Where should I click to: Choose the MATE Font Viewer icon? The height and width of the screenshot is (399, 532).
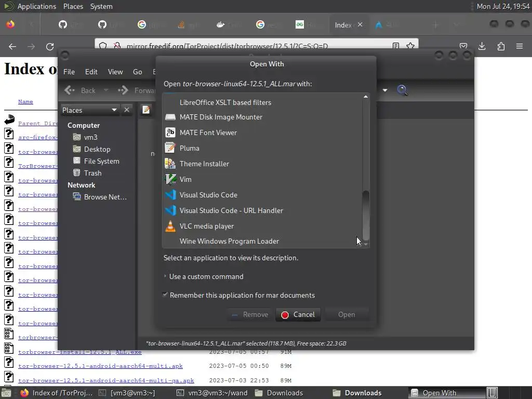pos(170,132)
